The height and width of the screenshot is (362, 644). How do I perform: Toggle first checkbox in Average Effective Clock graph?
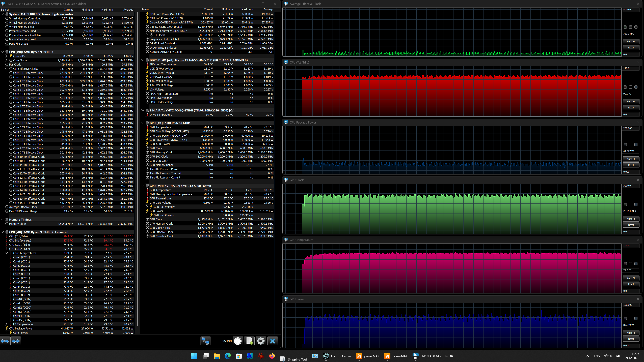tap(625, 27)
